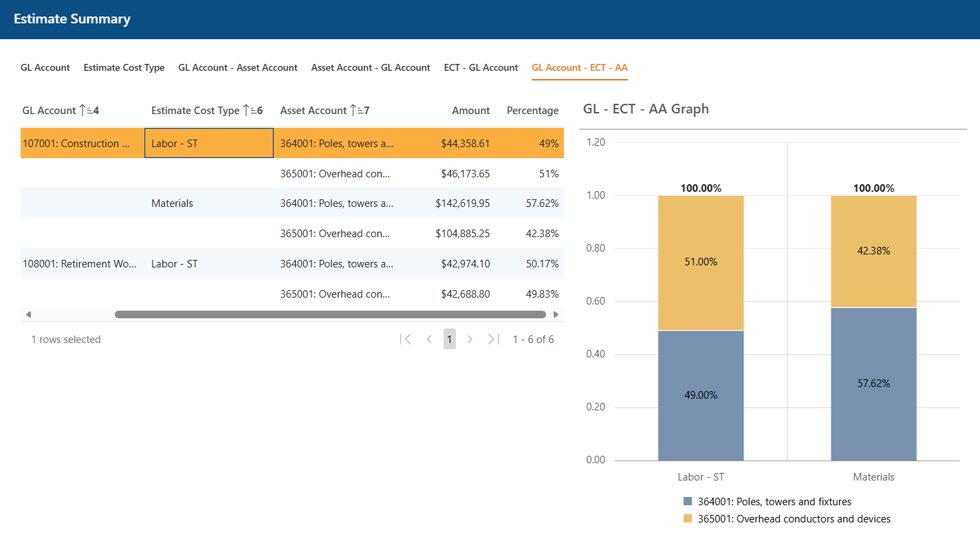Click the 57.62% Materials bar segment

coord(873,384)
